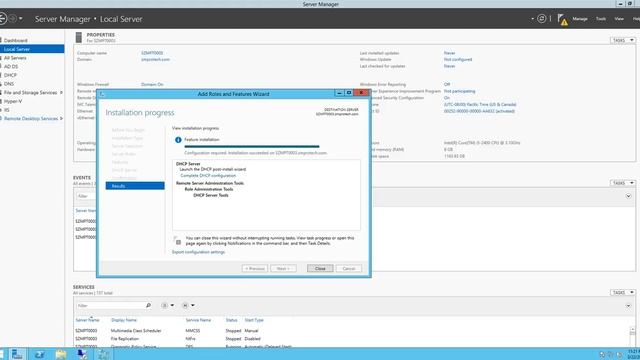Click the Previous button in wizard
Image resolution: width=640 pixels, height=360 pixels.
(255, 268)
